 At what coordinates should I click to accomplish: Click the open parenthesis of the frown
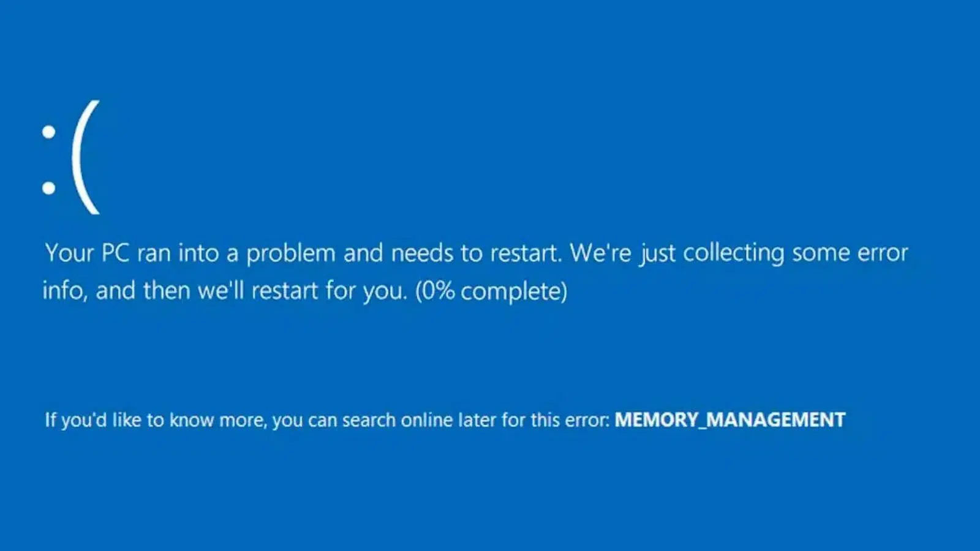[x=85, y=157]
